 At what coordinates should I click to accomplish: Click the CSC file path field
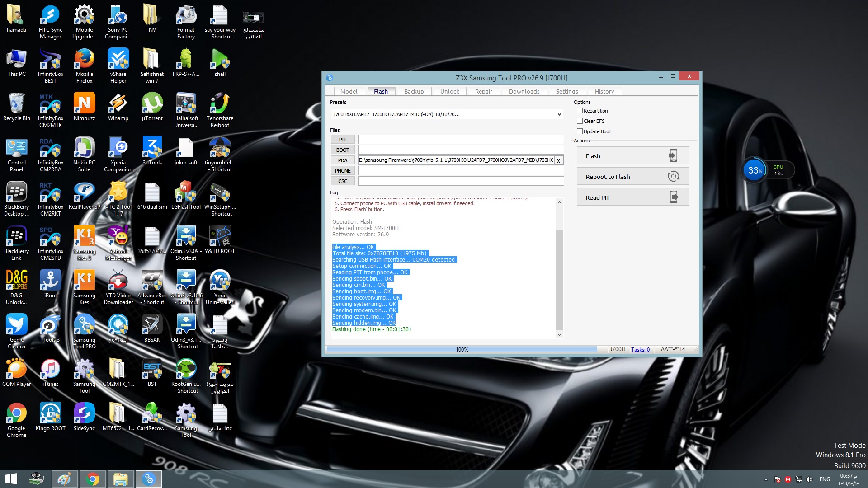461,181
